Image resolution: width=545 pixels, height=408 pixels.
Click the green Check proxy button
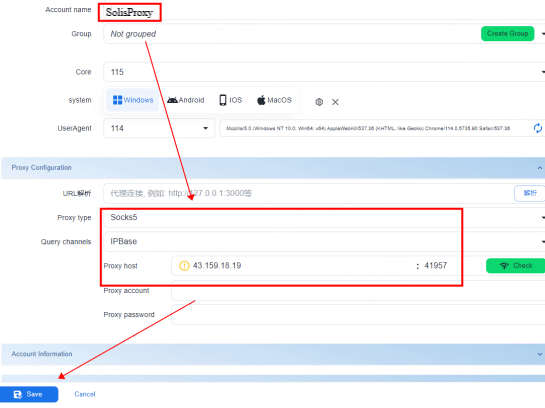pyautogui.click(x=515, y=266)
